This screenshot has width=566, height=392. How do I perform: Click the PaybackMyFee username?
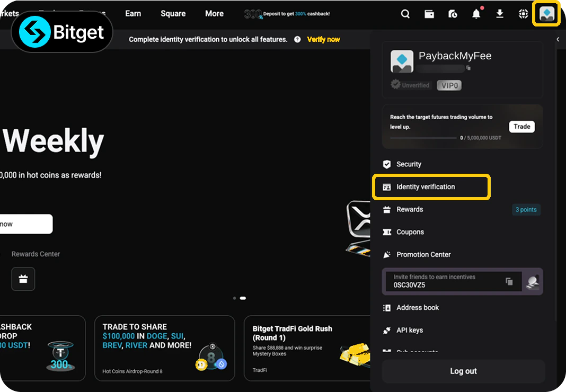pyautogui.click(x=455, y=56)
